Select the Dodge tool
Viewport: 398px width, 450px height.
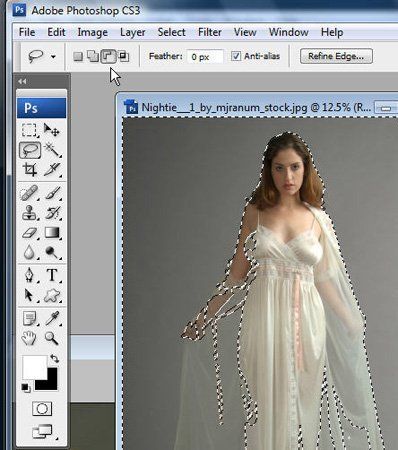tap(52, 252)
